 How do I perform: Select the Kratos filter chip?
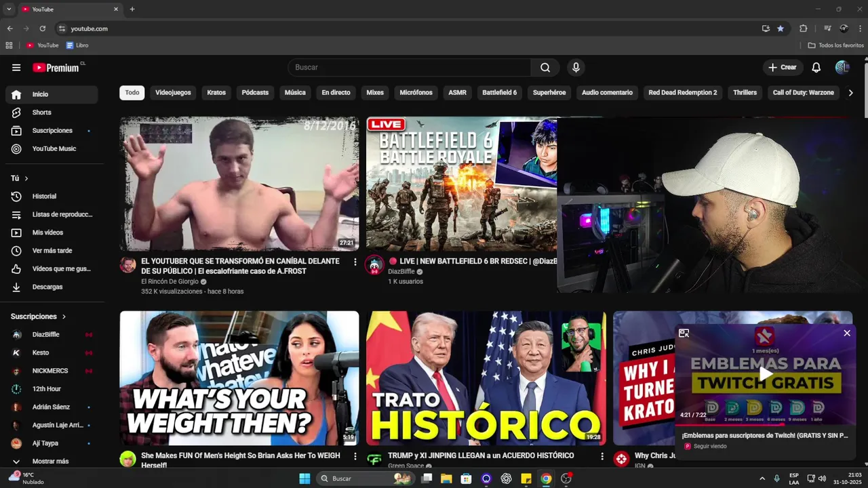(216, 93)
